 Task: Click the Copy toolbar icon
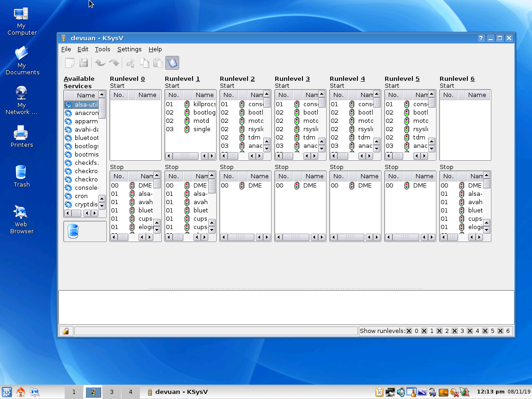coord(145,63)
